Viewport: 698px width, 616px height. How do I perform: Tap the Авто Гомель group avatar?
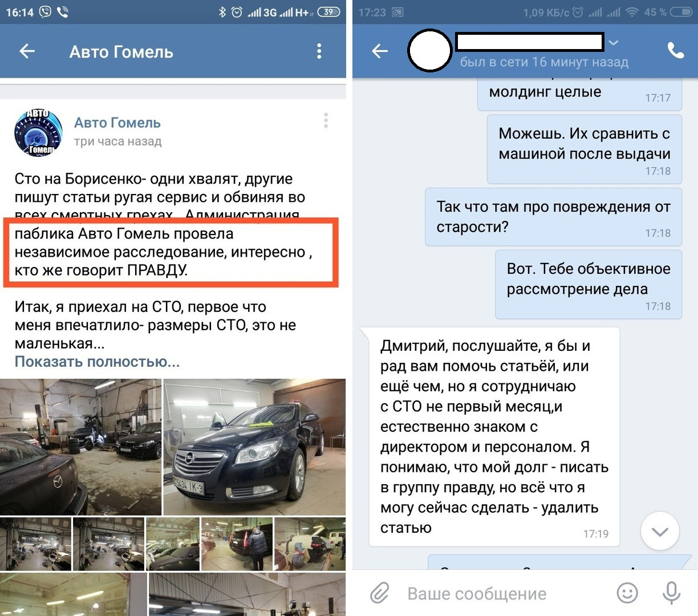38,133
